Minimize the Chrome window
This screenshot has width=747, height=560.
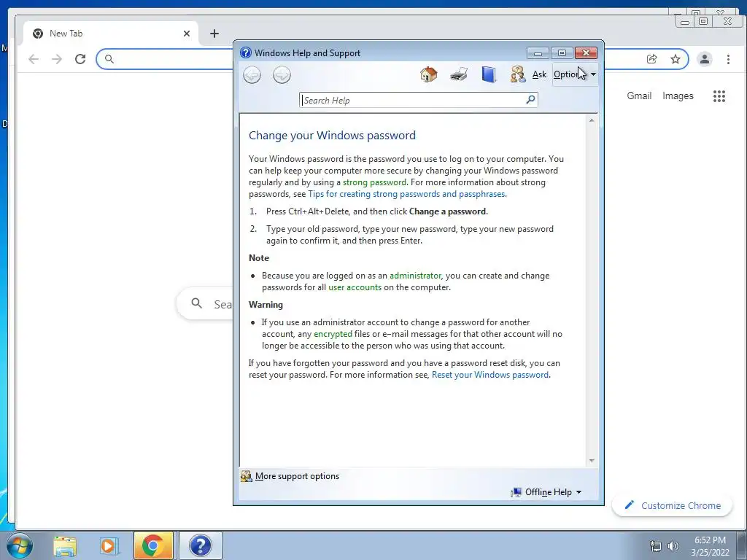[x=685, y=21]
